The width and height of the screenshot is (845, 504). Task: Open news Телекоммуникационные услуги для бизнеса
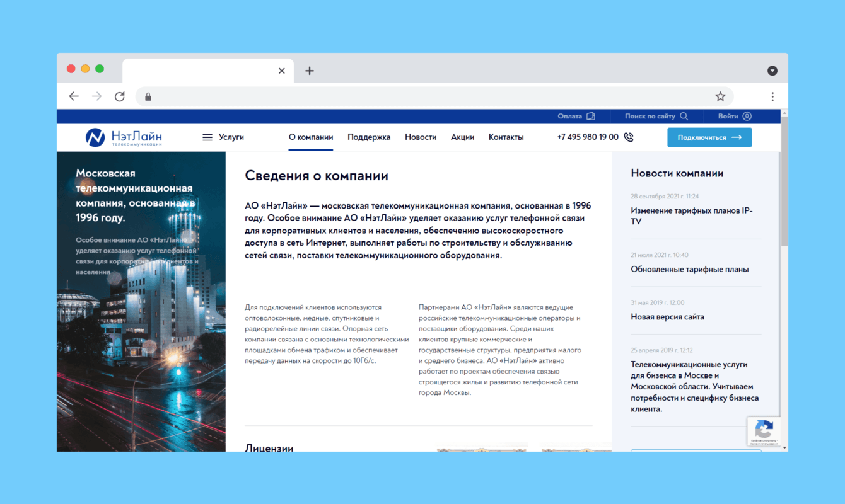(x=695, y=387)
